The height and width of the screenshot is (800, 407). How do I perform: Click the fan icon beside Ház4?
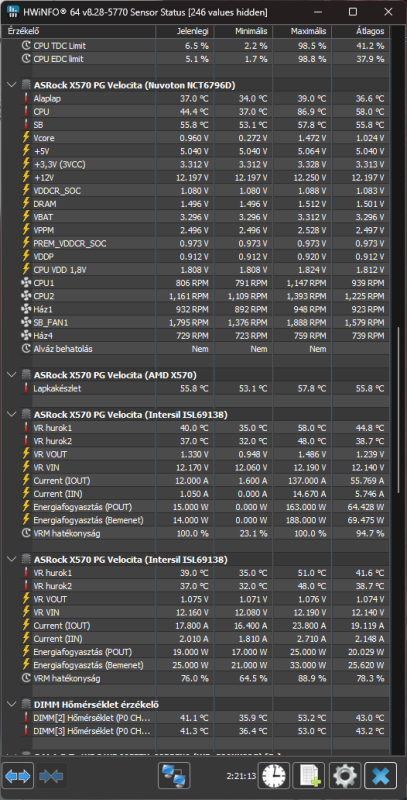click(x=27, y=336)
